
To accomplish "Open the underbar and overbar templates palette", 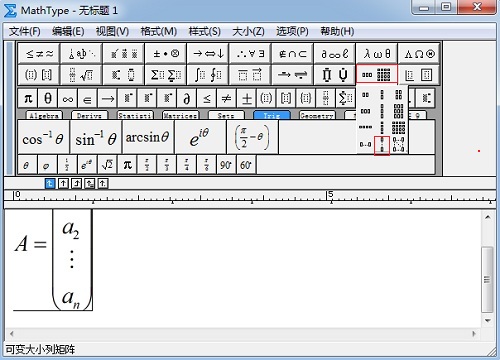I will [250, 75].
